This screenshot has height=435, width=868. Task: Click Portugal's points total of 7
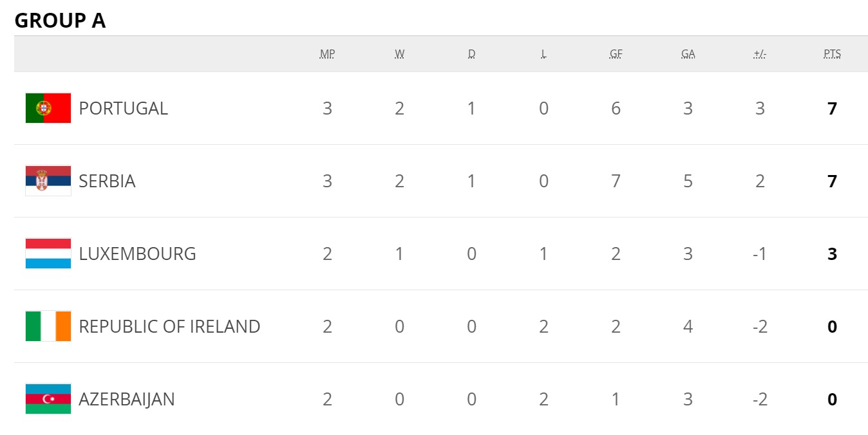tap(832, 108)
